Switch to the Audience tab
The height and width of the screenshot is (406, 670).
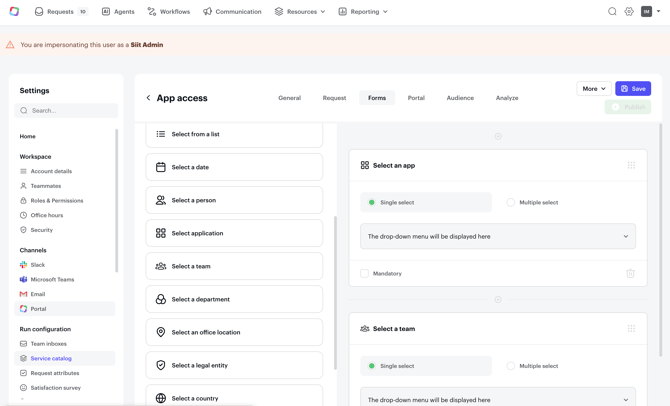(460, 98)
